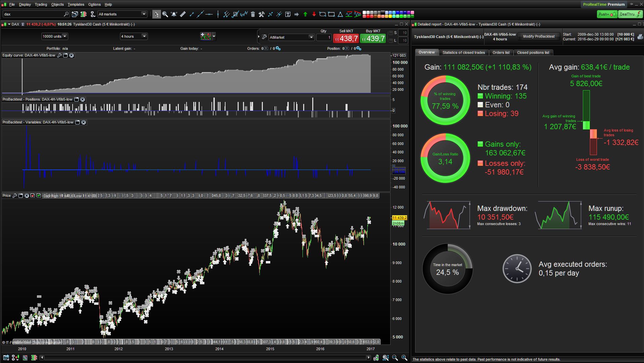This screenshot has height=363, width=644.
Task: Select the vertical line drawing tool
Action: click(218, 14)
